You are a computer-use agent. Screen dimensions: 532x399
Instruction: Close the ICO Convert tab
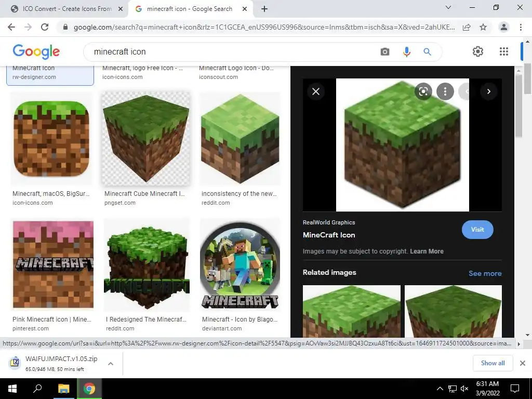121,9
